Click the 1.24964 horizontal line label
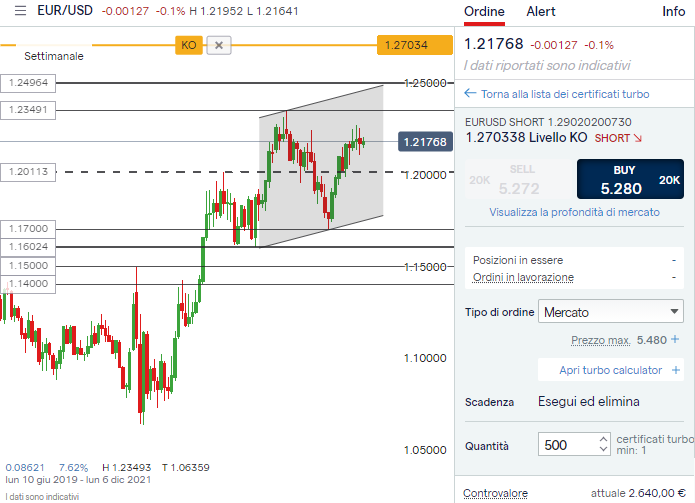The width and height of the screenshot is (695, 503). (x=27, y=83)
